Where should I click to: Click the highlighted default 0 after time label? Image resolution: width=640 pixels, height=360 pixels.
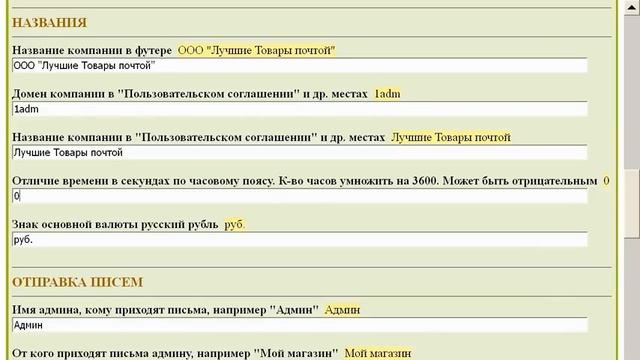(x=607, y=181)
